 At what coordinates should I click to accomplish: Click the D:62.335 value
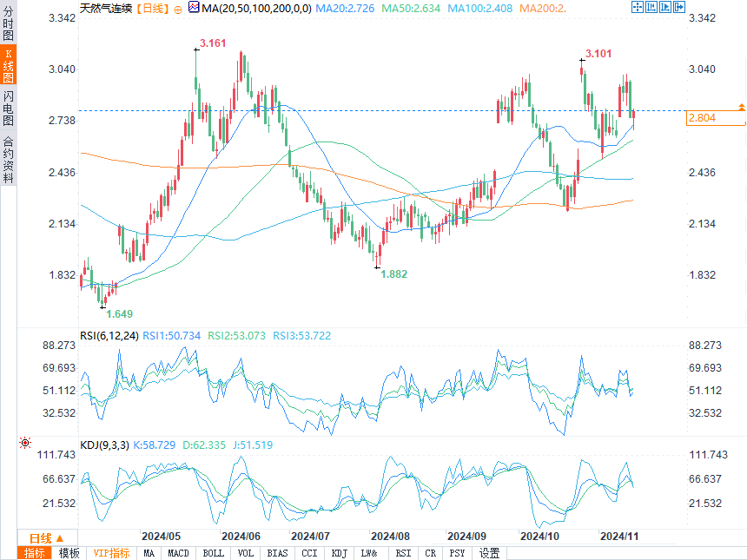[x=204, y=445]
